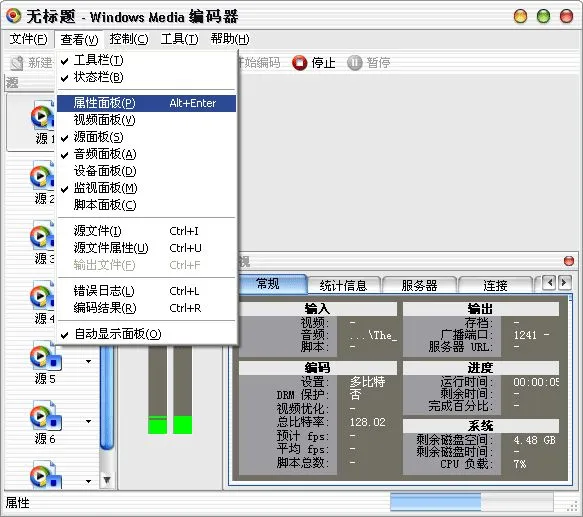
Task: Open the 控制(C) menu
Action: point(129,39)
